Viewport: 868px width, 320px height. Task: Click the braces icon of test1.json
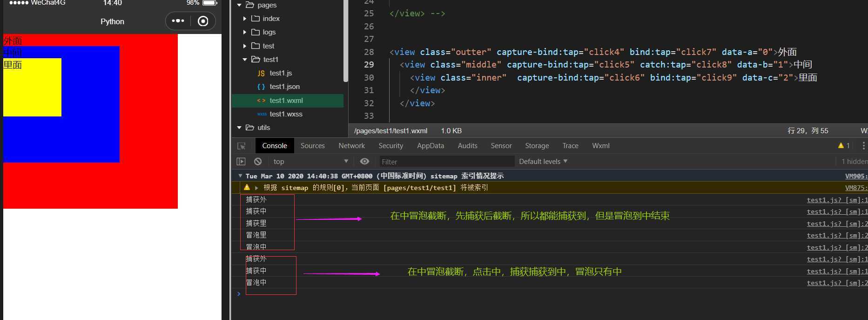point(261,87)
